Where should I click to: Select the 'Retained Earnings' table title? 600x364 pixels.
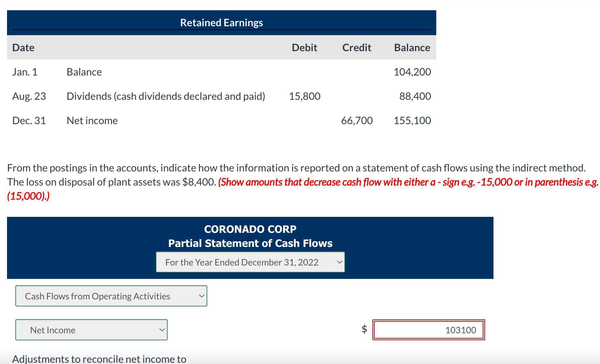221,23
